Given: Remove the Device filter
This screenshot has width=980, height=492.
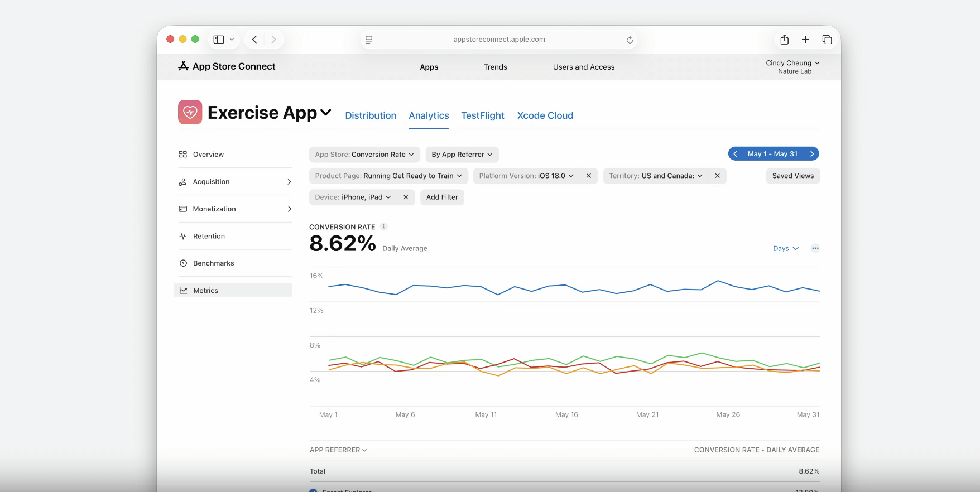Looking at the screenshot, I should [x=406, y=197].
